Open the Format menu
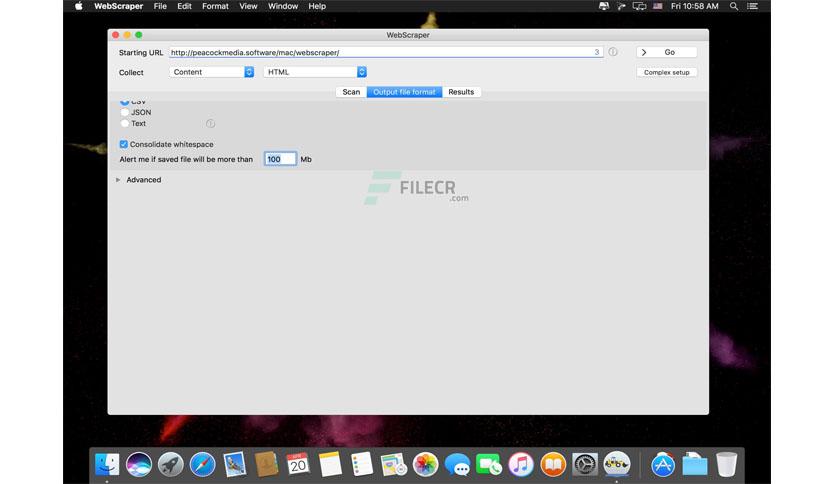 [215, 6]
